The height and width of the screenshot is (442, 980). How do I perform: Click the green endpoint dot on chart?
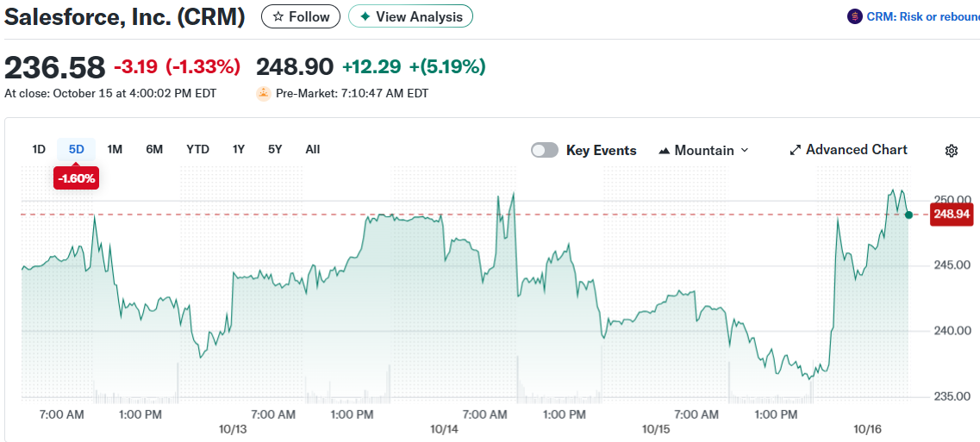(x=908, y=215)
